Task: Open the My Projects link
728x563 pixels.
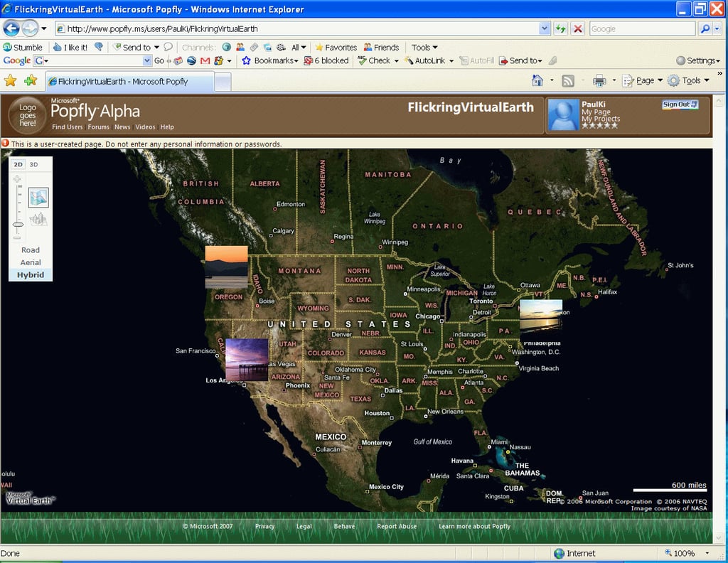Action: pos(601,119)
